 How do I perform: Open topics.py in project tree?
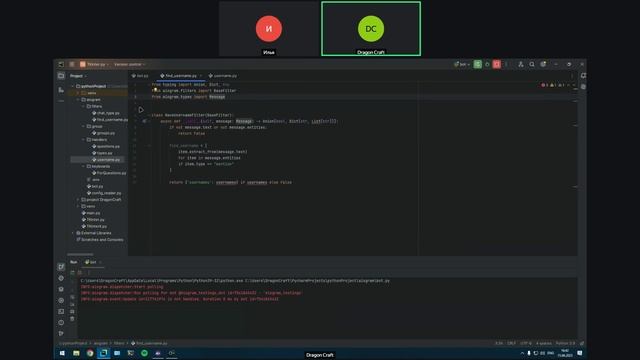(102, 153)
